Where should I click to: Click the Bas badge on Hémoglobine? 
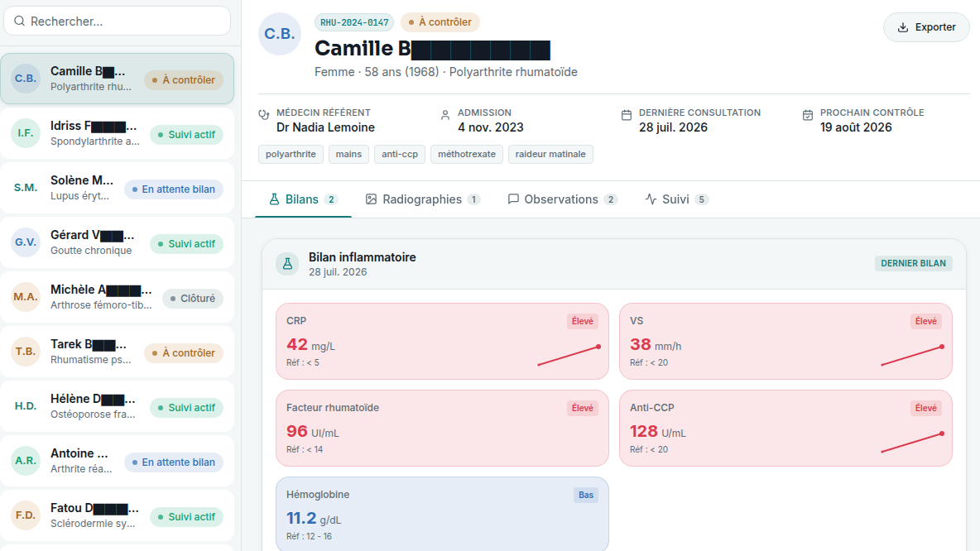coord(586,495)
